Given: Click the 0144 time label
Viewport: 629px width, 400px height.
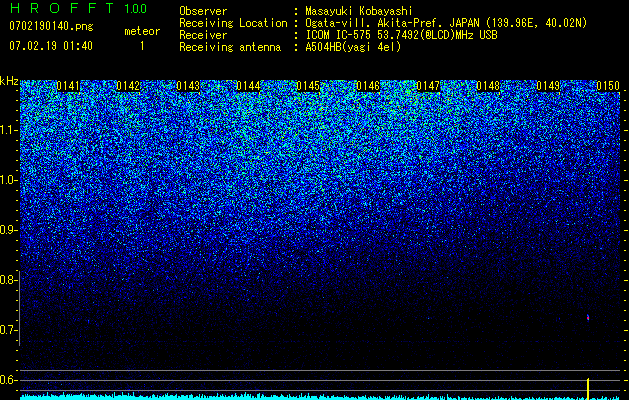Looking at the screenshot, I should [x=248, y=86].
